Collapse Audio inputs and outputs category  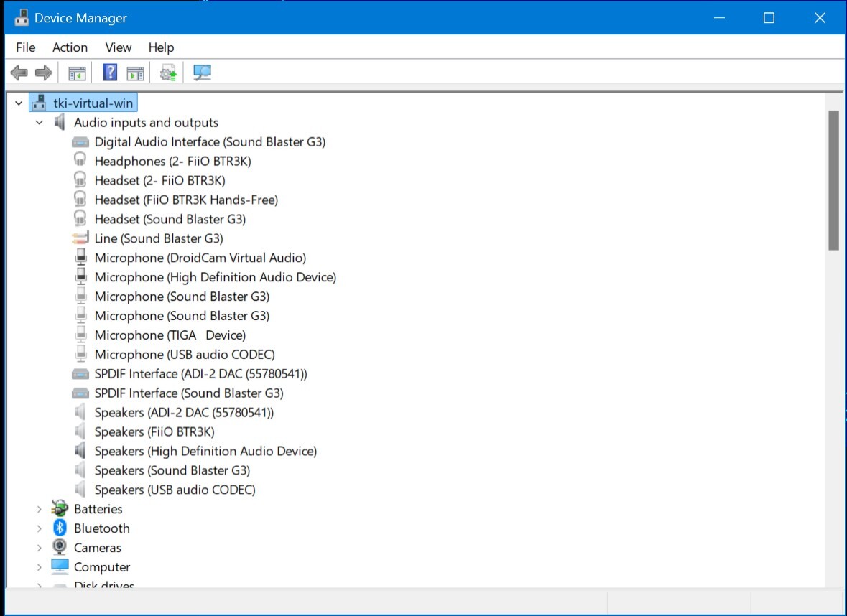coord(40,123)
